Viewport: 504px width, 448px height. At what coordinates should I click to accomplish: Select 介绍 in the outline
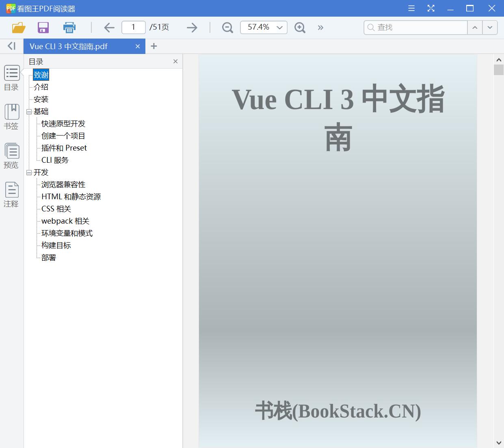(41, 87)
